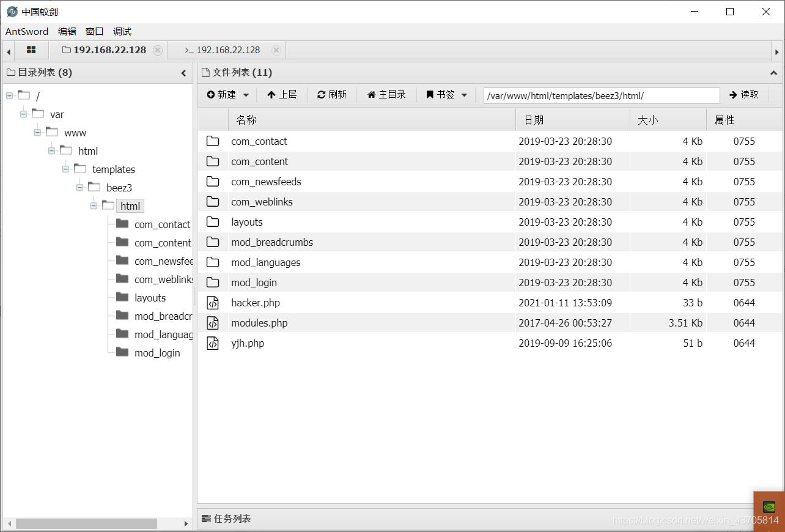This screenshot has height=532, width=785.
Task: Click the mod_languages folder icon in the file list
Action: coord(213,262)
